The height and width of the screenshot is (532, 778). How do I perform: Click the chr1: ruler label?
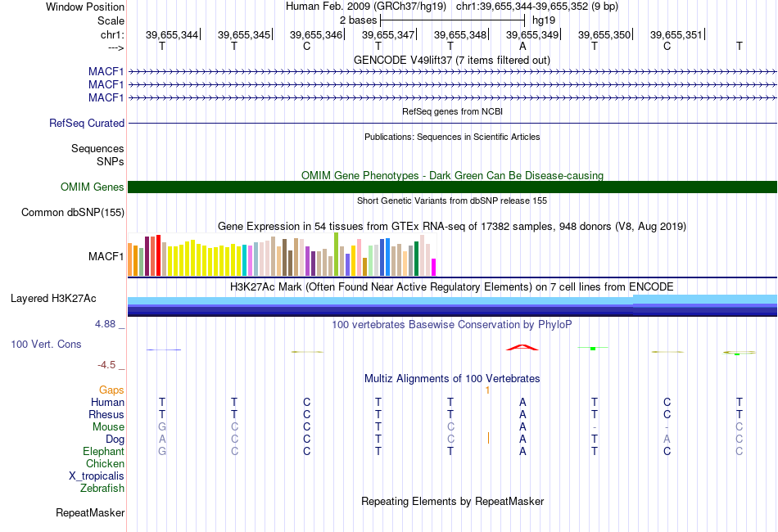click(x=112, y=34)
